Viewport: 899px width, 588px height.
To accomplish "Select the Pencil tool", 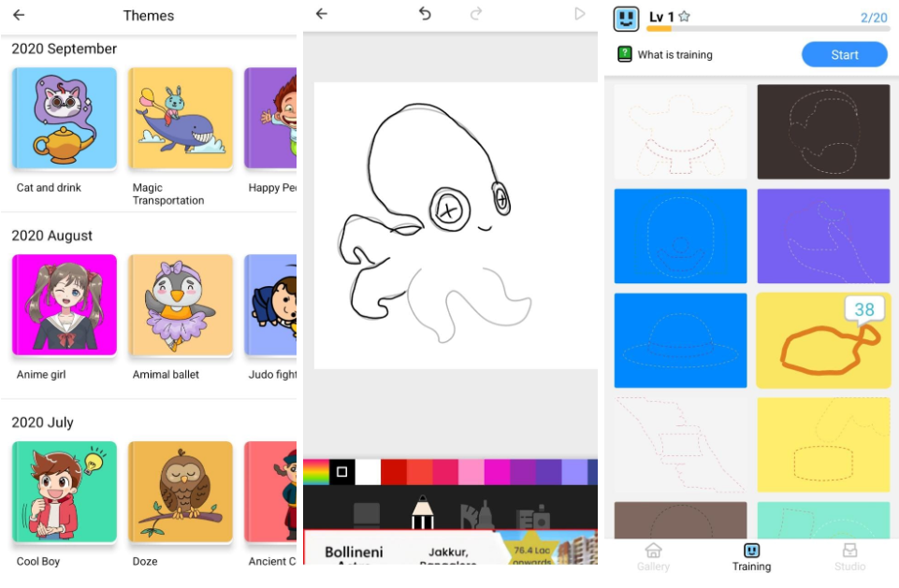I will click(423, 512).
